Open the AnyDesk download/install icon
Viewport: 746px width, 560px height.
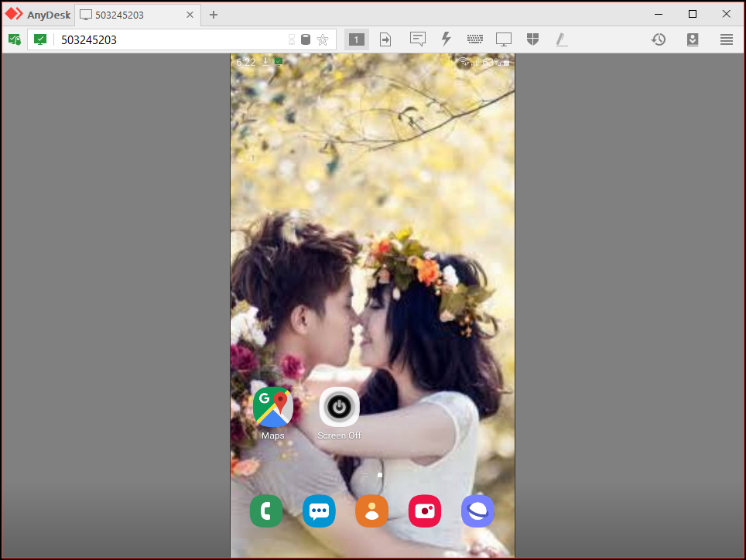point(693,39)
